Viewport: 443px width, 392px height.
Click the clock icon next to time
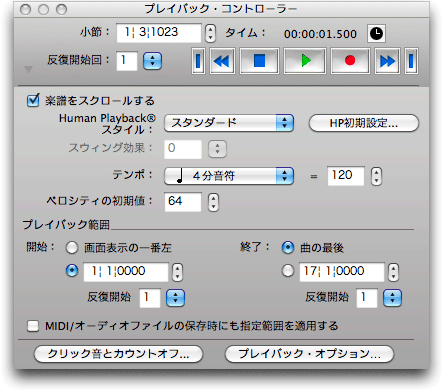tap(376, 34)
